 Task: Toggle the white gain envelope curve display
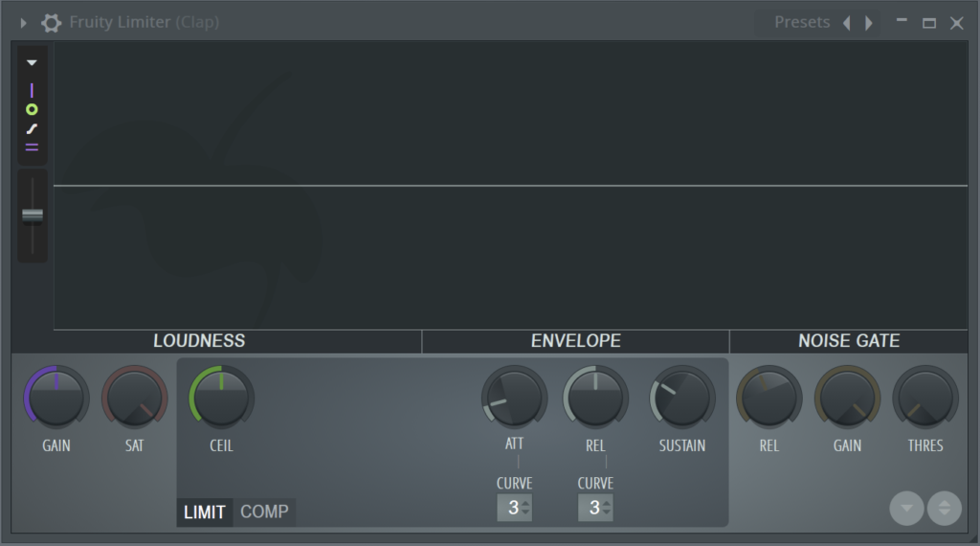coord(32,129)
